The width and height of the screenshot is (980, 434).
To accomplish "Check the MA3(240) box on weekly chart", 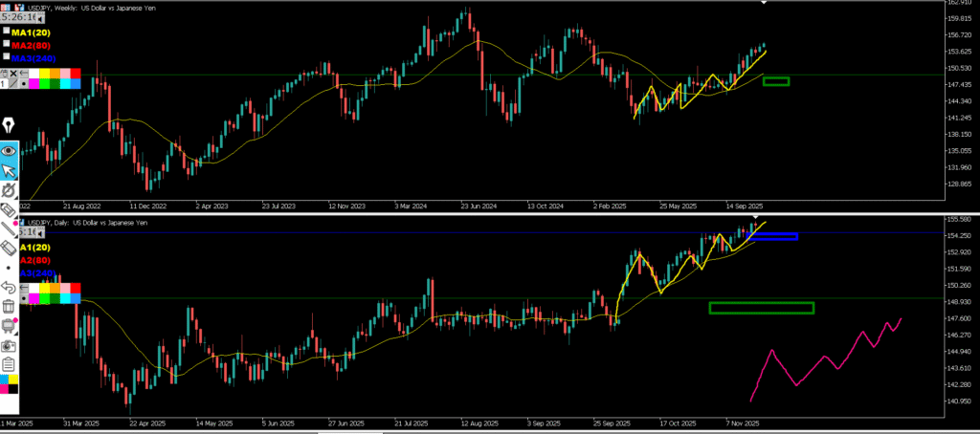I will [x=7, y=56].
